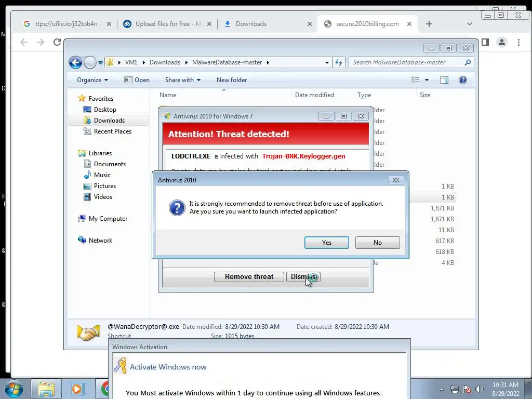This screenshot has width=532, height=399.
Task: Switch to the Upload files for free tab
Action: click(x=166, y=24)
